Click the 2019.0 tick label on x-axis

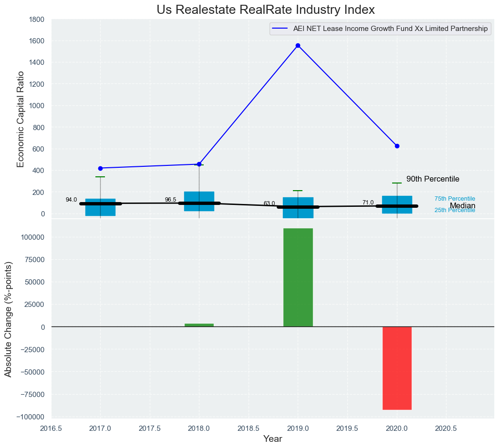click(298, 428)
